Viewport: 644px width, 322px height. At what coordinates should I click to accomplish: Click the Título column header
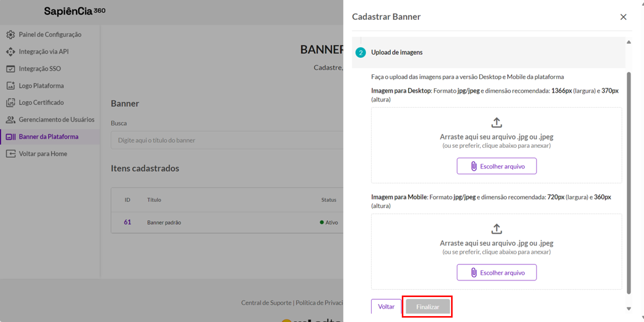[154, 200]
